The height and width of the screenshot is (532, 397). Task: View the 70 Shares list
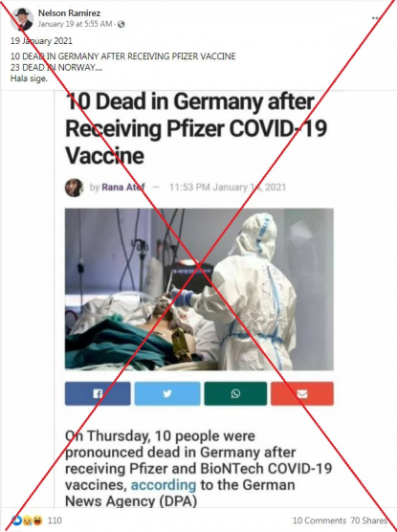click(369, 521)
